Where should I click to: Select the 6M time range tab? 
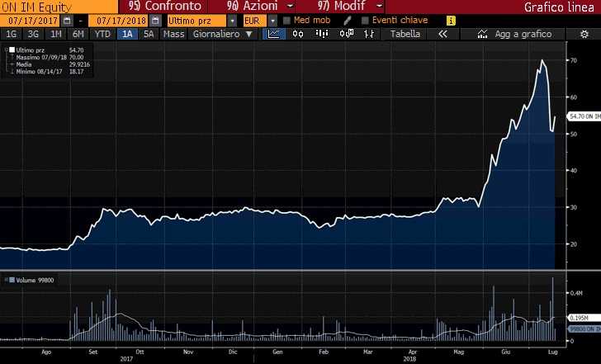[78, 34]
